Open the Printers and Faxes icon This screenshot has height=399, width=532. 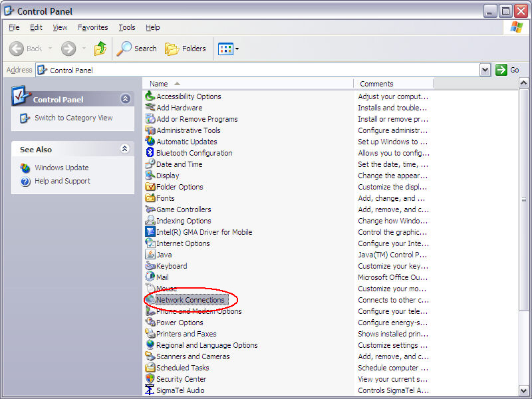tap(150, 334)
